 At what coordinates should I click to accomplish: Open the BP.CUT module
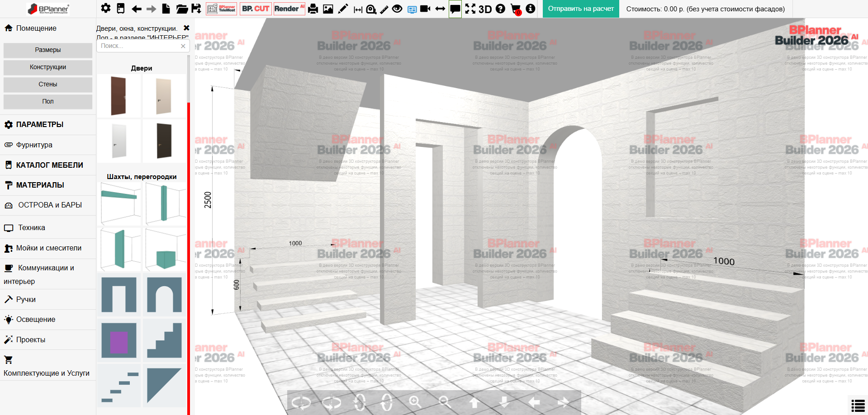point(256,9)
